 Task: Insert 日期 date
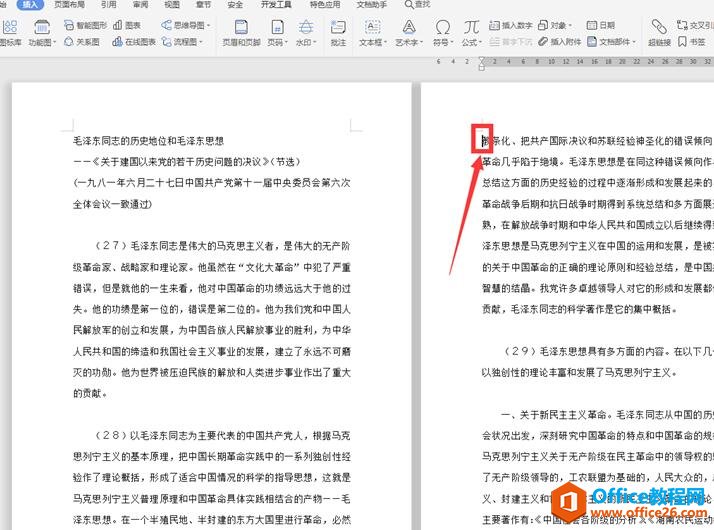tap(601, 25)
